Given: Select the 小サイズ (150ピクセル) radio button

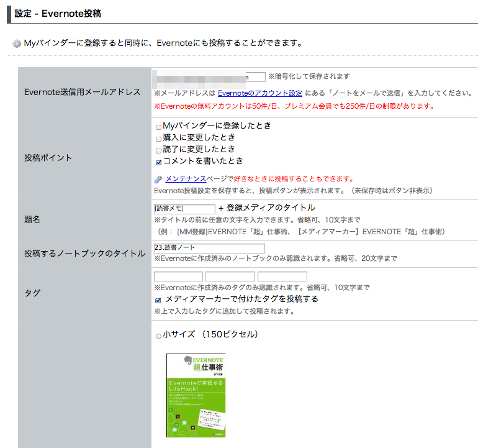Looking at the screenshot, I should coord(158,336).
